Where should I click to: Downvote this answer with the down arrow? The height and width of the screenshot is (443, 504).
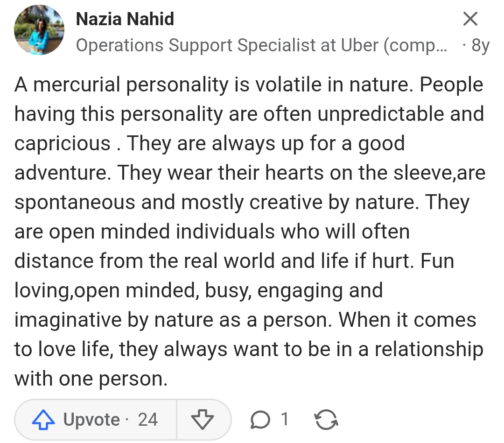click(203, 420)
